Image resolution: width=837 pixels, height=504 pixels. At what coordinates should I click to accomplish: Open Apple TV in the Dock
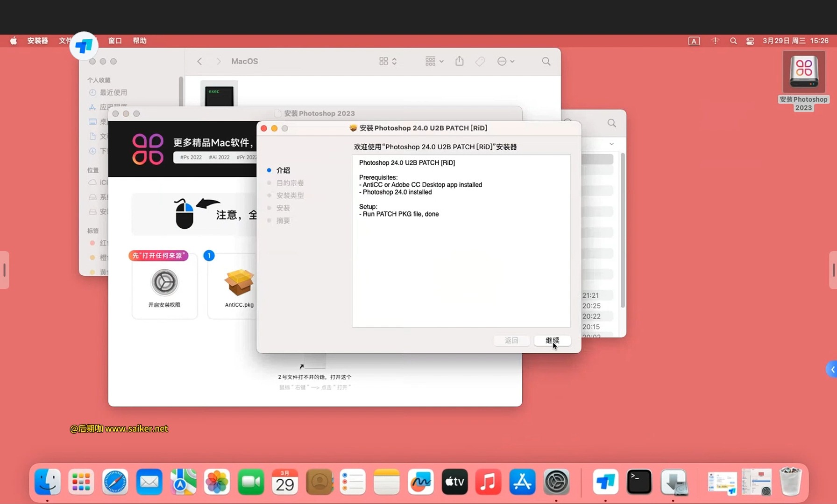click(x=454, y=482)
